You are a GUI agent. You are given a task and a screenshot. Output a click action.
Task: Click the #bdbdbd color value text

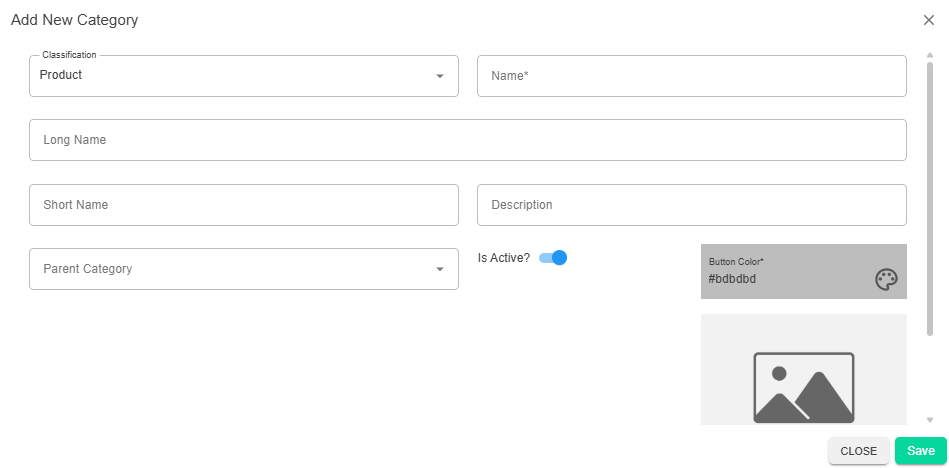point(732,279)
